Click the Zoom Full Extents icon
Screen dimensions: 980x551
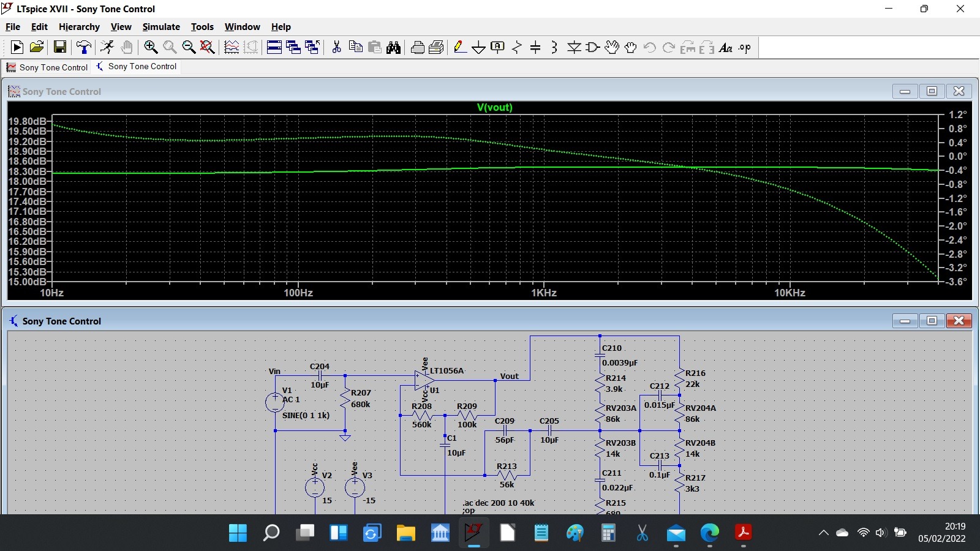point(208,47)
